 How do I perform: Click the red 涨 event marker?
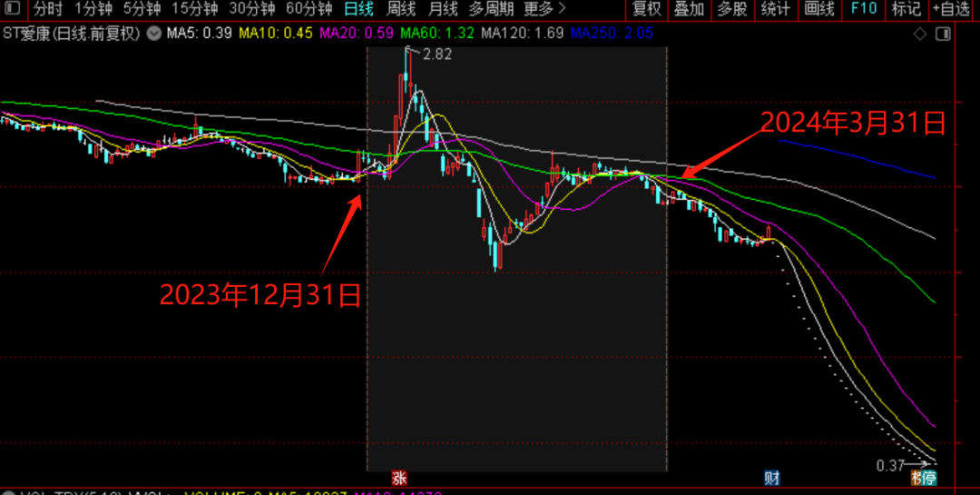click(399, 478)
